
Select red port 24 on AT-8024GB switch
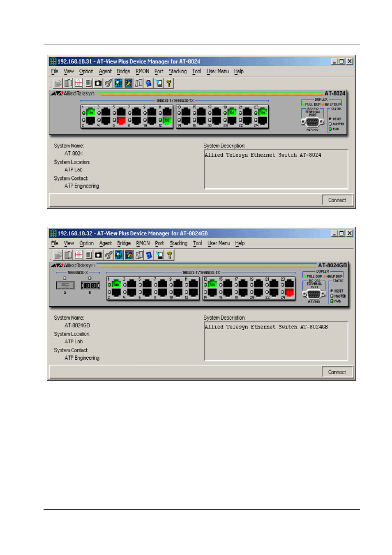[290, 292]
